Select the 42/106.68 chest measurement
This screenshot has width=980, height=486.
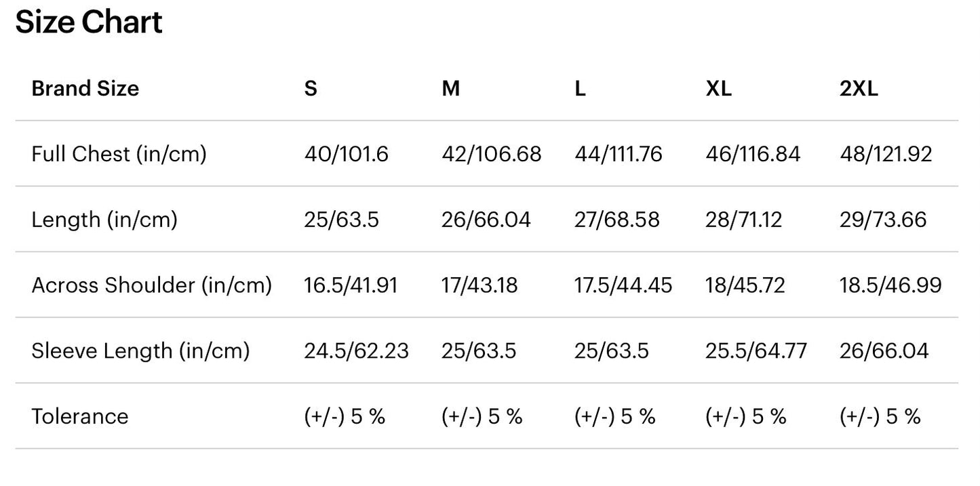(491, 154)
